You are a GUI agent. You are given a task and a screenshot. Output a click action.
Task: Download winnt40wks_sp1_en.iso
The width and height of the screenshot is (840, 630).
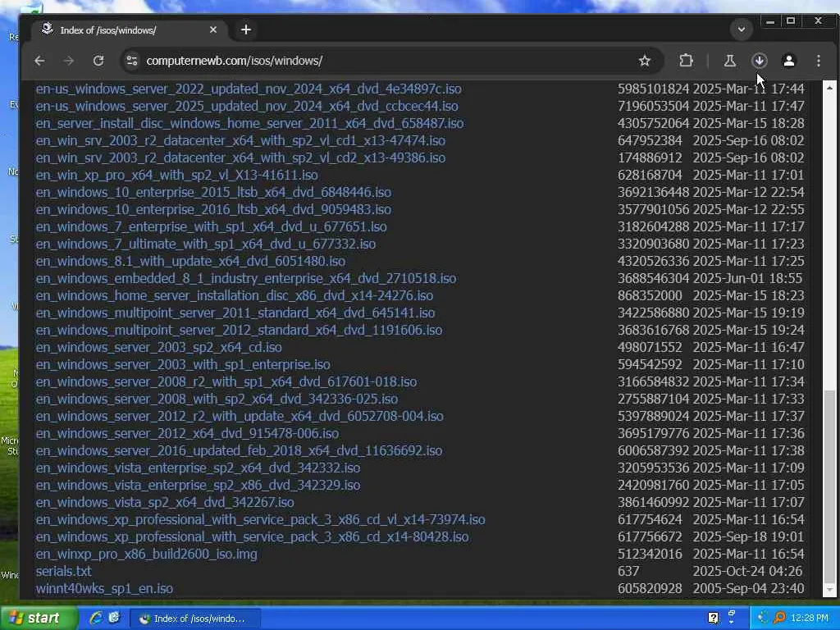104,588
